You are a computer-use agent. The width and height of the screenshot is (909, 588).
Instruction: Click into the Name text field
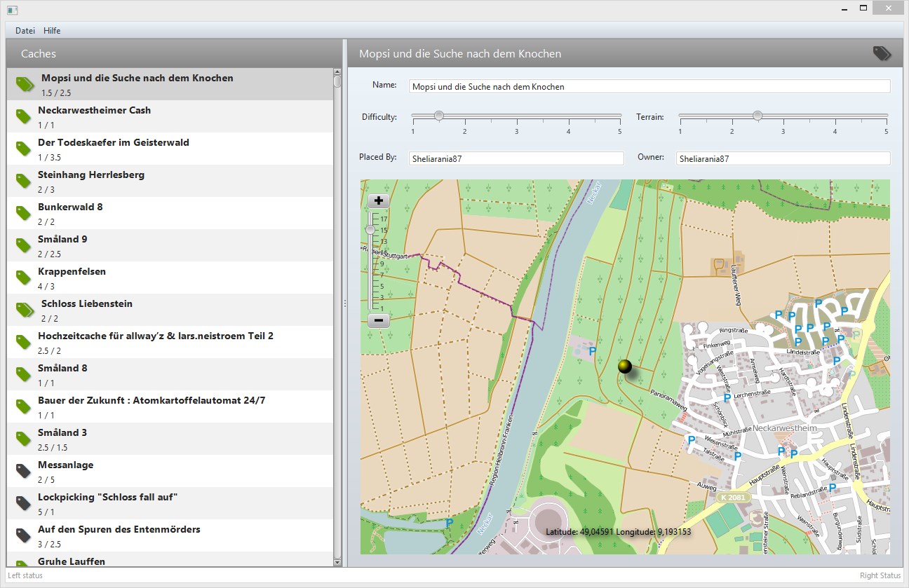(649, 86)
